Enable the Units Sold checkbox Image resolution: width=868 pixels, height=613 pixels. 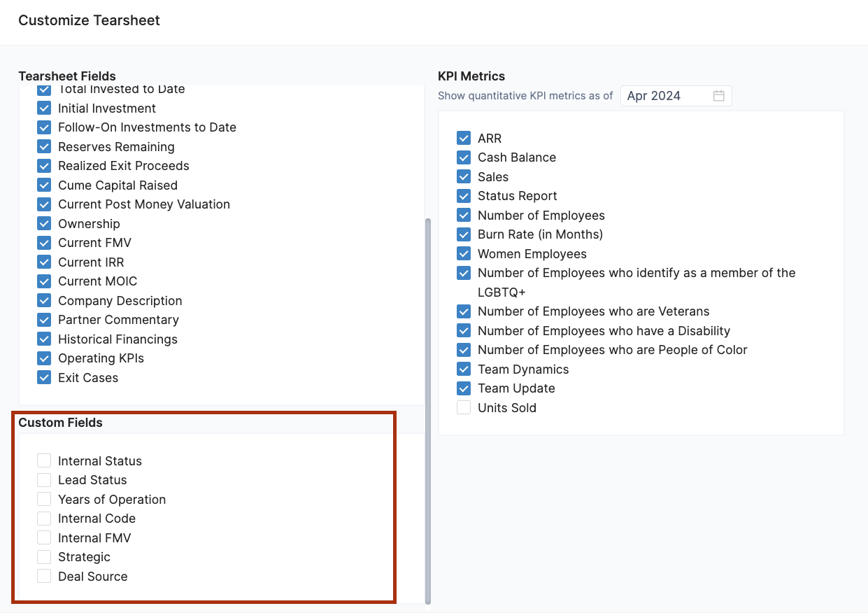coord(464,408)
